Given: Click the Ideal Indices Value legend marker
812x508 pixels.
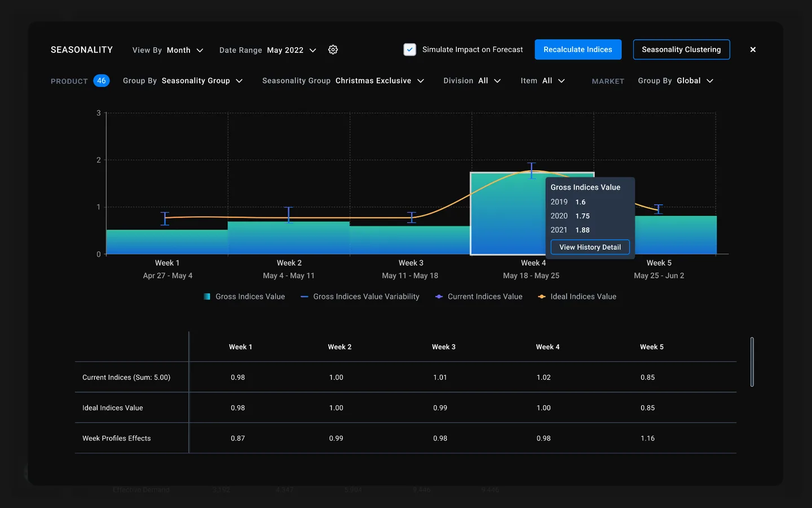Looking at the screenshot, I should click(541, 296).
